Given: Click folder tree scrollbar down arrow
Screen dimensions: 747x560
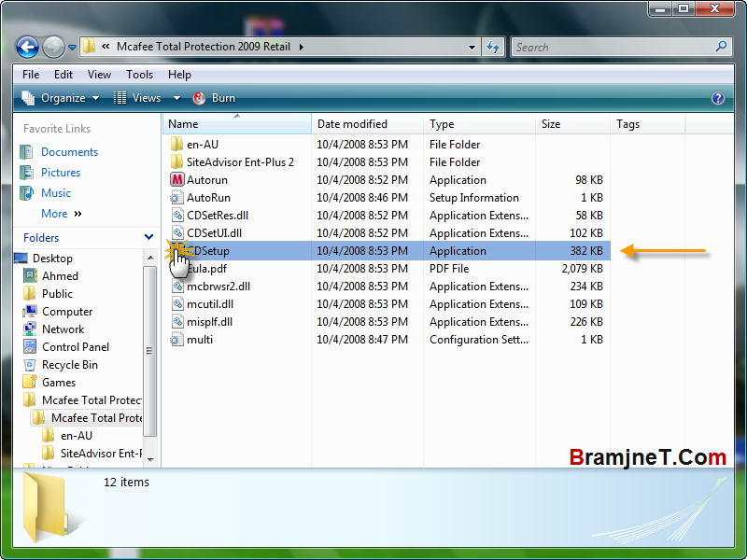Looking at the screenshot, I should point(150,459).
